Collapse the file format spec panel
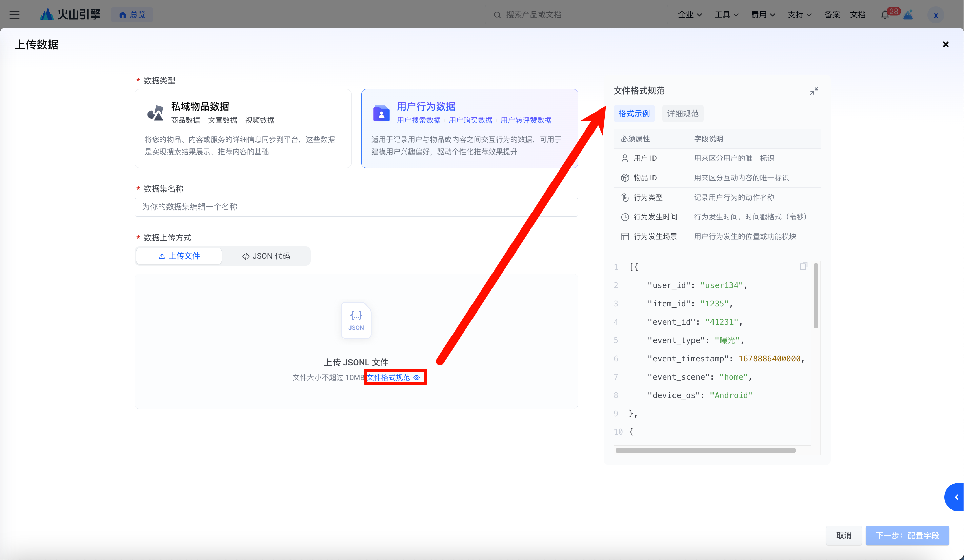 (814, 91)
